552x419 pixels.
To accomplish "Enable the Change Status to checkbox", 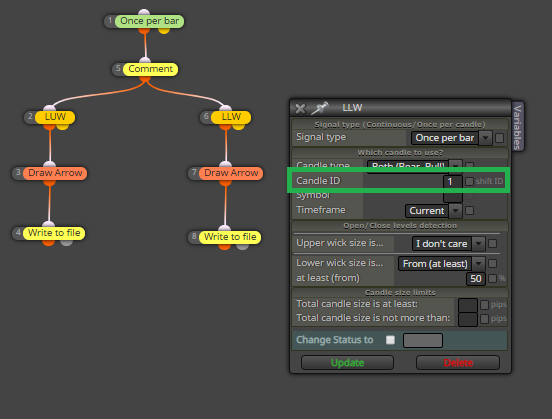I will pyautogui.click(x=390, y=340).
